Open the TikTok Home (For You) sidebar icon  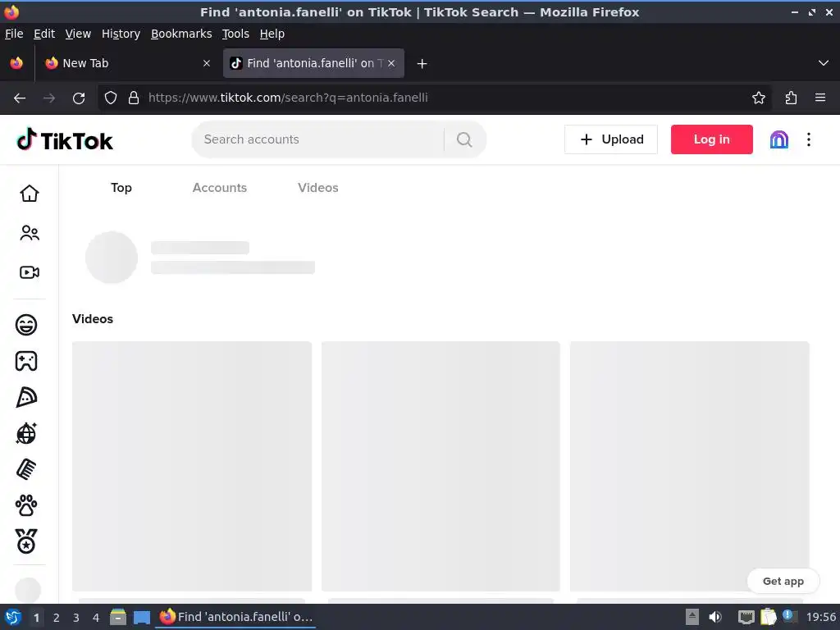tap(30, 194)
